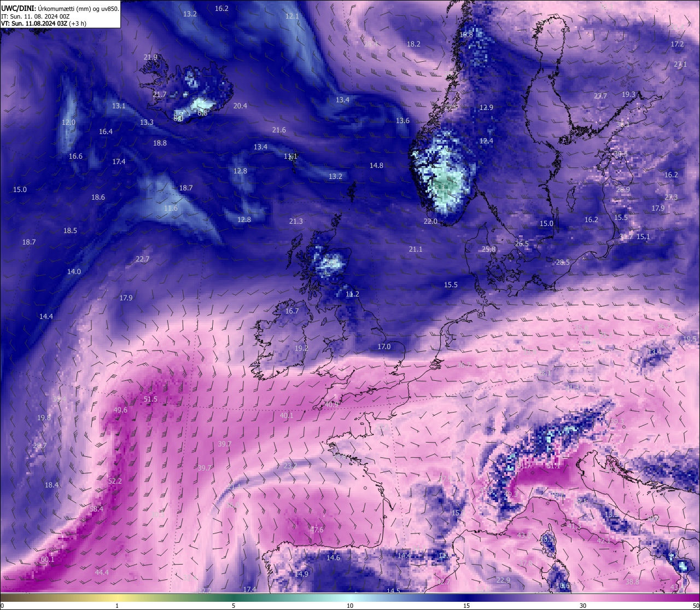Click the 21.1 value over the North Sea

point(416,249)
